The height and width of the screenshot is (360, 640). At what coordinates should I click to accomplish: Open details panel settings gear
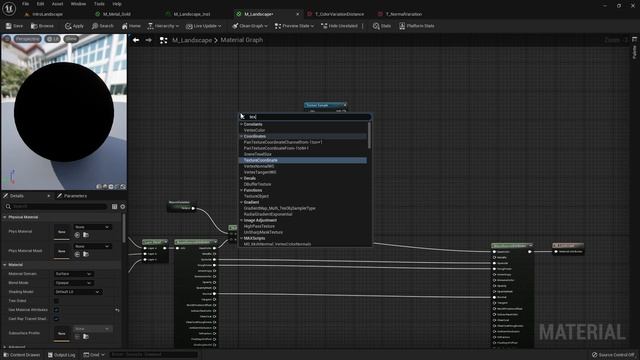pyautogui.click(x=122, y=207)
